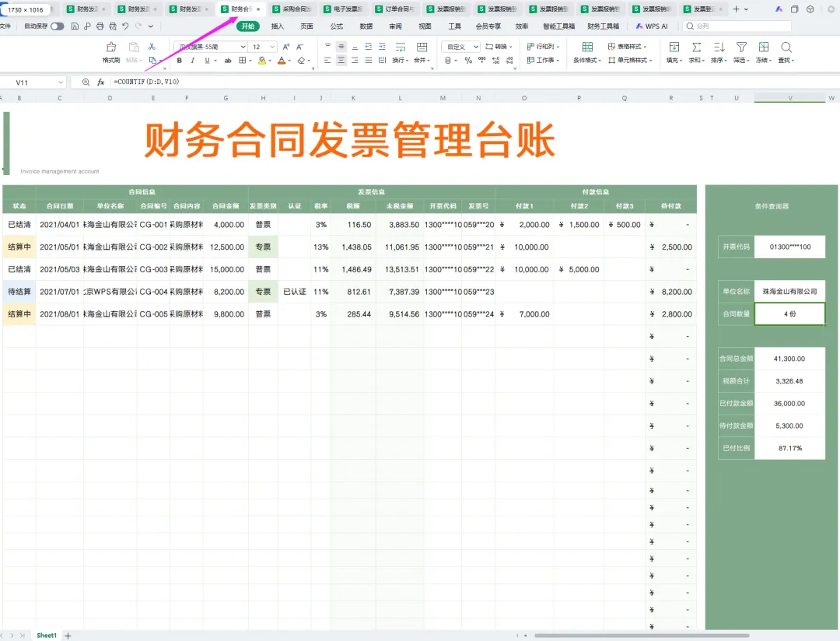Toggle Wrap Text (换行) option
Viewport: 840px width, 641px height.
point(401,53)
